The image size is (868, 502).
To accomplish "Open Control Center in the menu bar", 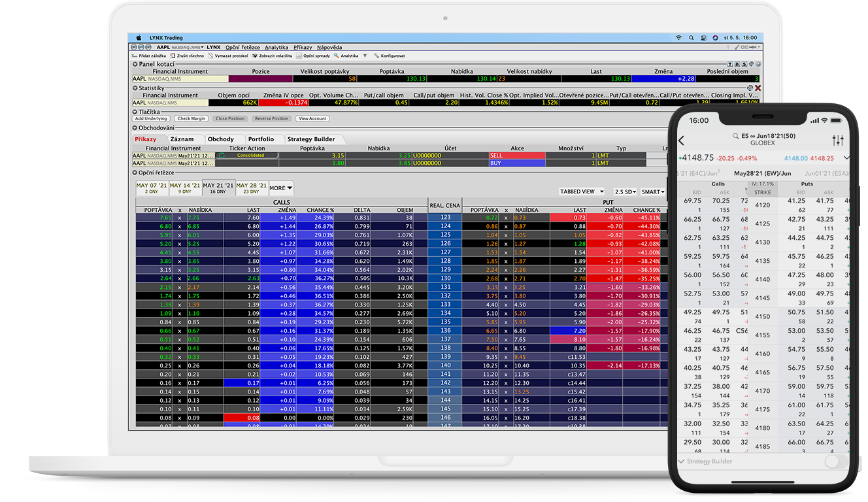I will pyautogui.click(x=704, y=38).
